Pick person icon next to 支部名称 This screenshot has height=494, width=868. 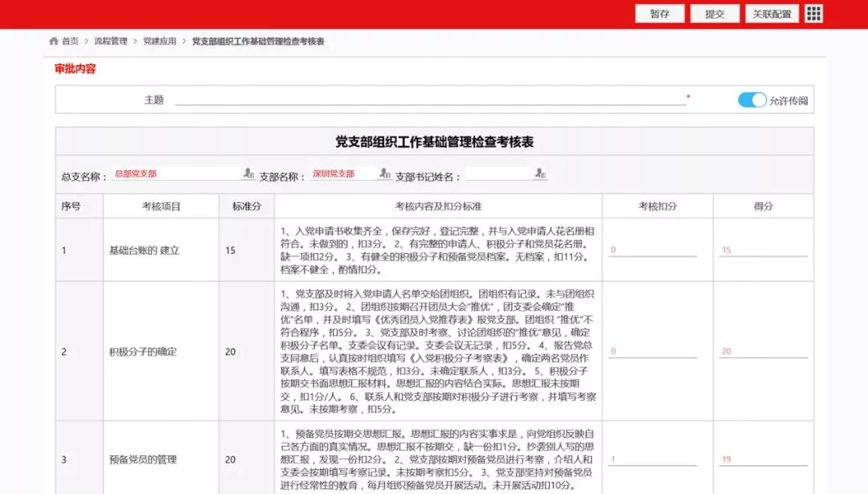[x=385, y=174]
